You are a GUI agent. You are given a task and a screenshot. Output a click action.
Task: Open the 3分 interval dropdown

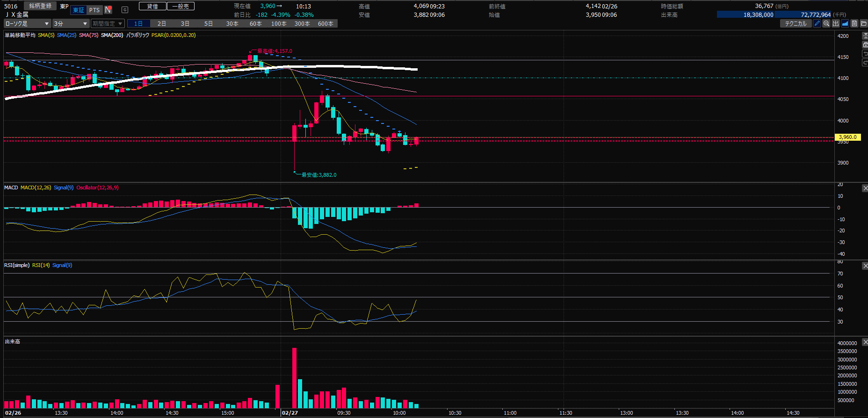point(70,23)
